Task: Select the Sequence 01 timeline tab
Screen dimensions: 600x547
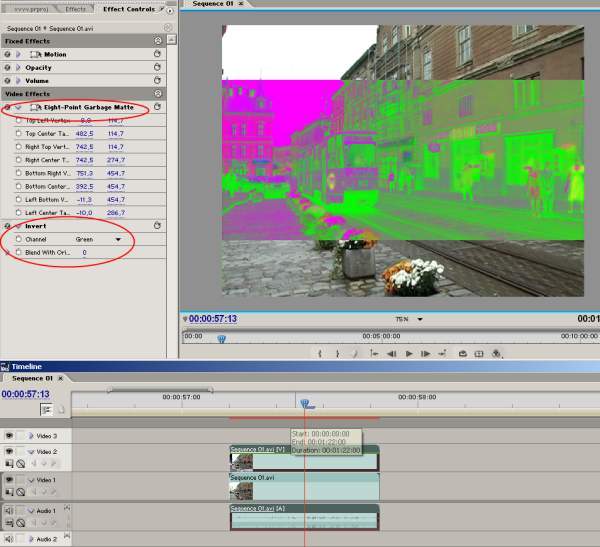Action: 32,378
